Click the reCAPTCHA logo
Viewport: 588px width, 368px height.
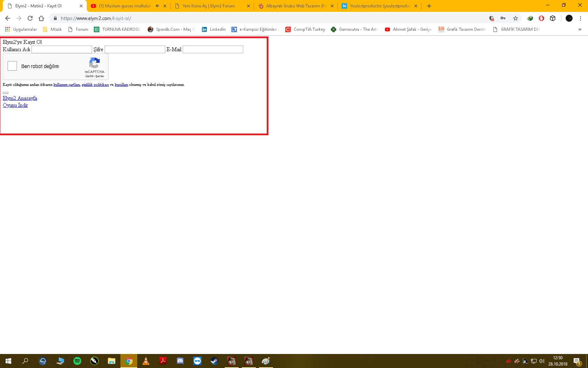(x=94, y=63)
